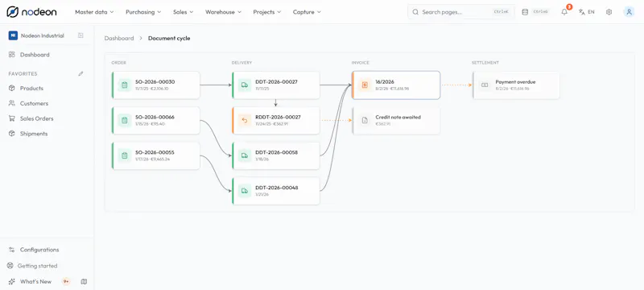Click the Shipments package icon
Viewport: 644px width, 290px height.
11,134
